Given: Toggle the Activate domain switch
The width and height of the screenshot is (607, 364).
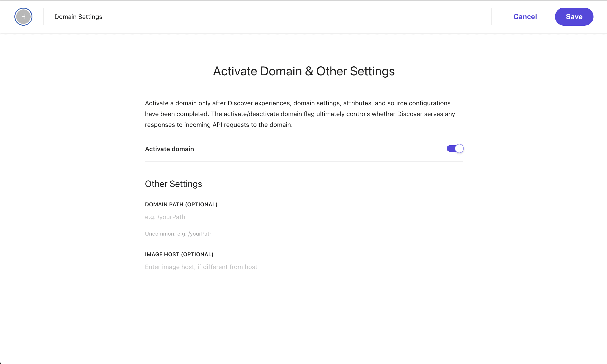Looking at the screenshot, I should [x=455, y=149].
